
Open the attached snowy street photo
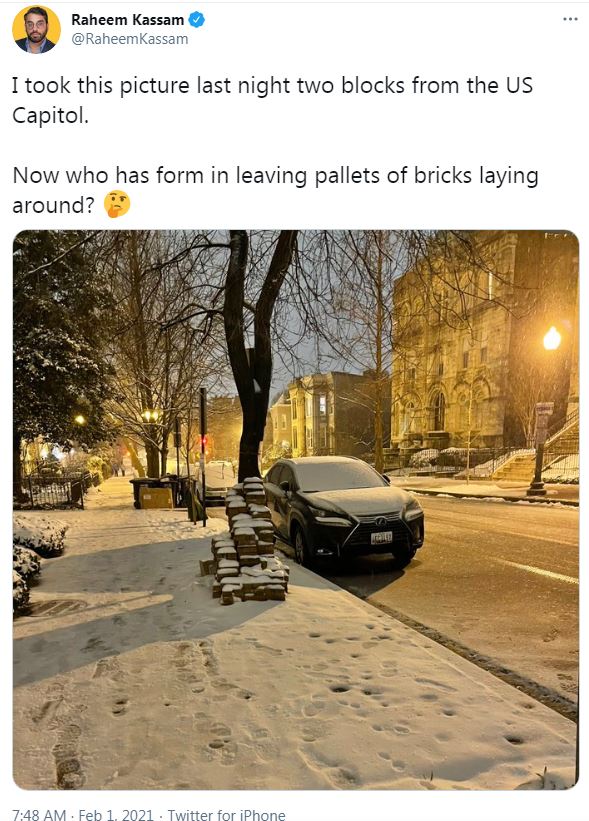296,509
